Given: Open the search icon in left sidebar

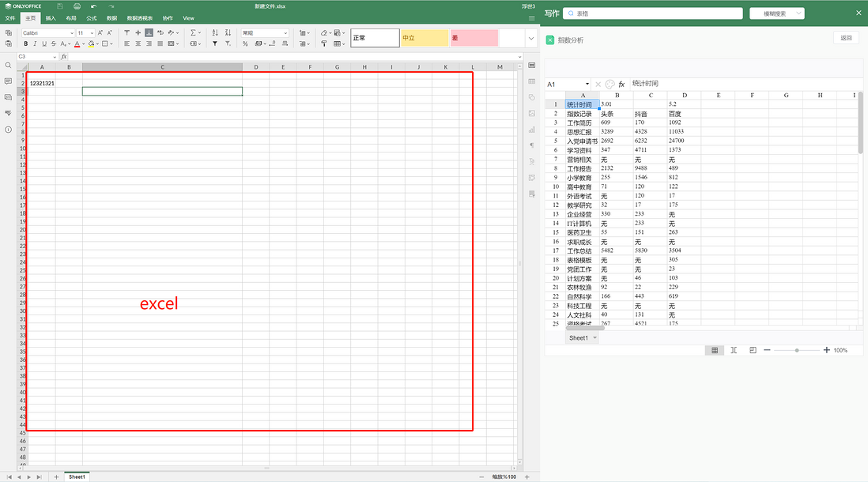Looking at the screenshot, I should 9,66.
